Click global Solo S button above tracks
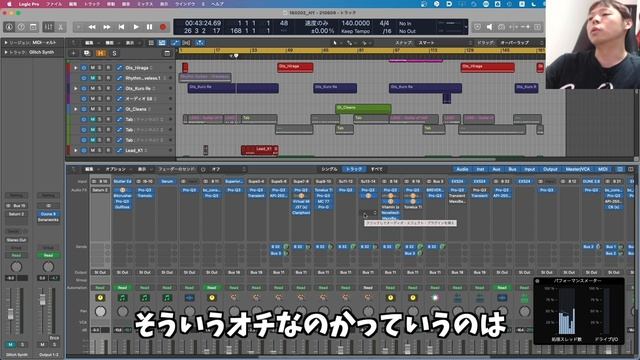Screen dimensions: 640x360 (114, 53)
